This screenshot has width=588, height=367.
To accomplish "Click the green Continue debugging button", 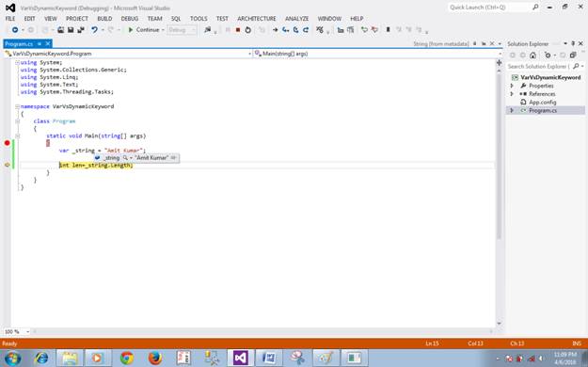I will click(144, 30).
